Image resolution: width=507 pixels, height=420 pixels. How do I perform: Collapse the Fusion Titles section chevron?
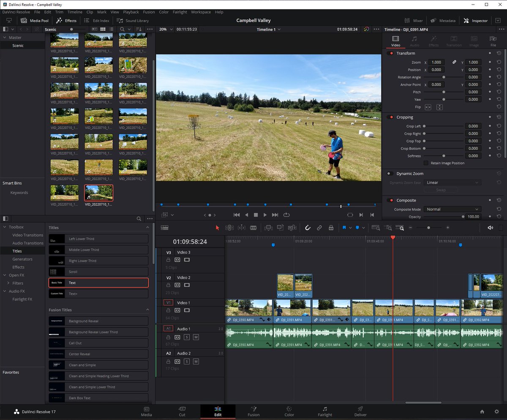coord(147,310)
